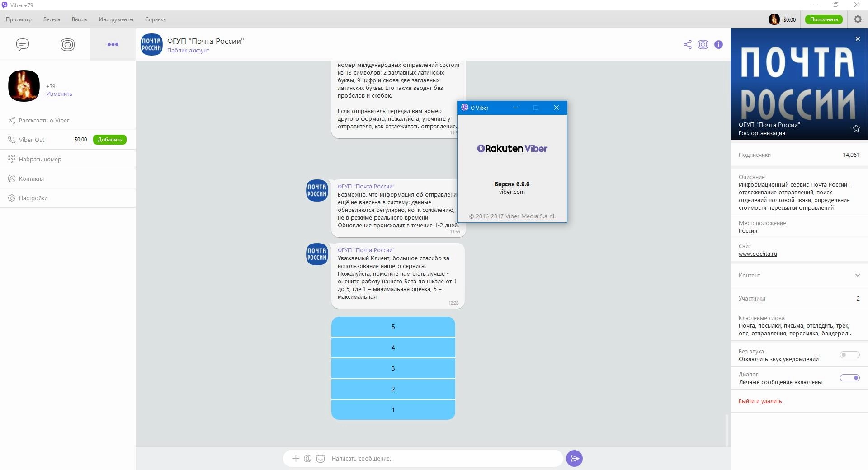Open Контакты list

(68, 179)
